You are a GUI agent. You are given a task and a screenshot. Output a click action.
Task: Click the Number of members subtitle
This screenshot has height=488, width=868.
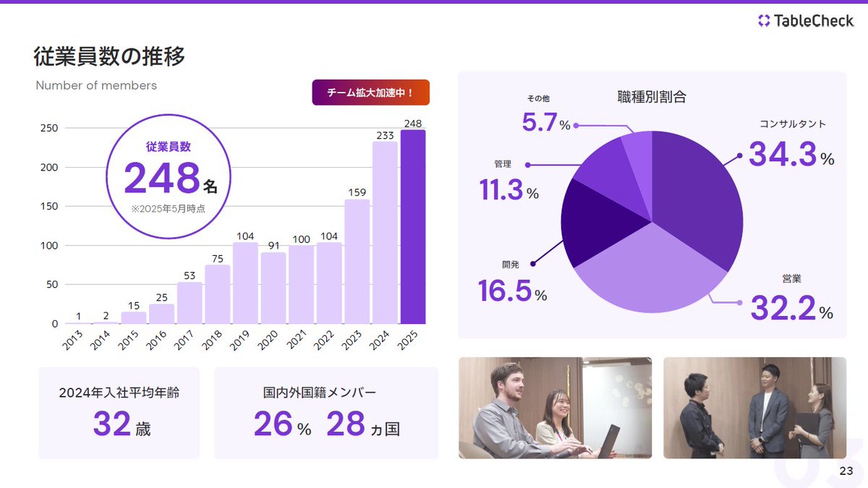tap(95, 85)
